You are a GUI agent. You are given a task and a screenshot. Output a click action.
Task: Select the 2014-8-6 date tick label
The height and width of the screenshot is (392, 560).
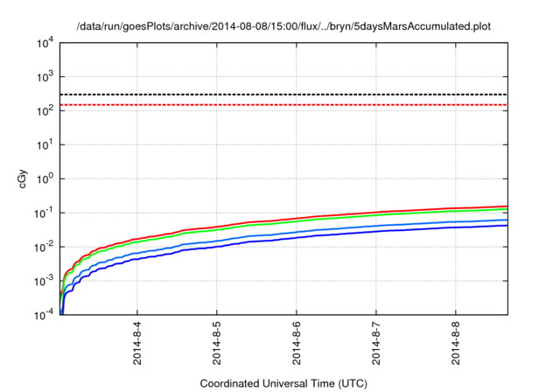[297, 344]
